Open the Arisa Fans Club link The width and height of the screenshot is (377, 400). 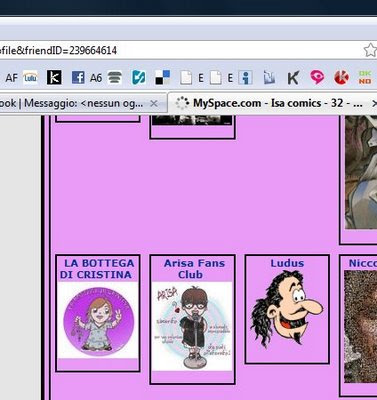pyautogui.click(x=194, y=269)
